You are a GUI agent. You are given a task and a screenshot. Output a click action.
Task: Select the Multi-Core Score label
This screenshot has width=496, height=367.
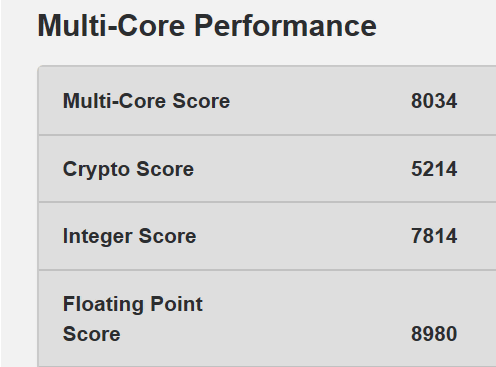[146, 101]
